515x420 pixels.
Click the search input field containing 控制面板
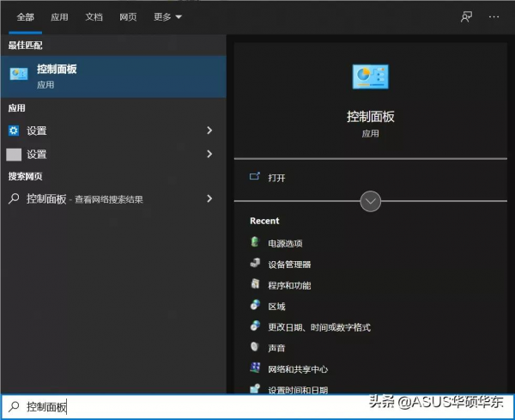tap(257, 407)
